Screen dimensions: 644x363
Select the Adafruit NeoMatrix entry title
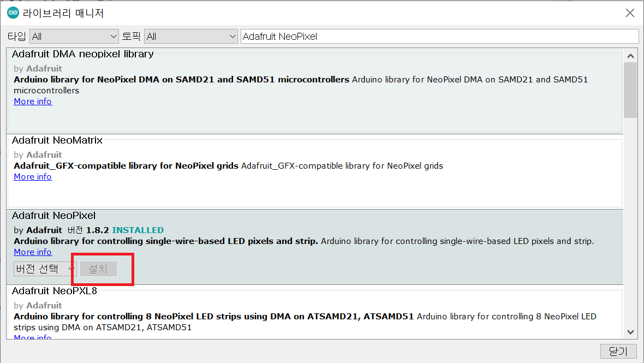click(x=57, y=140)
